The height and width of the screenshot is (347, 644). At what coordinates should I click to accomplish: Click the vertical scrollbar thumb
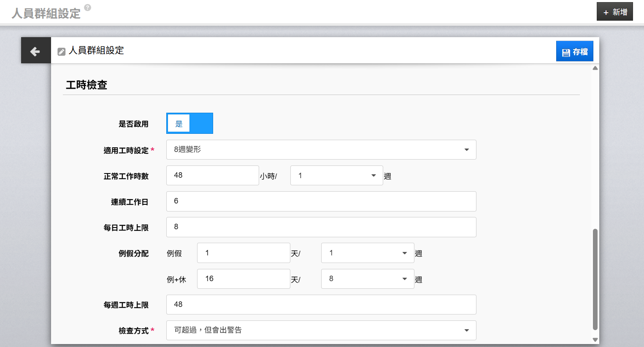point(595,279)
